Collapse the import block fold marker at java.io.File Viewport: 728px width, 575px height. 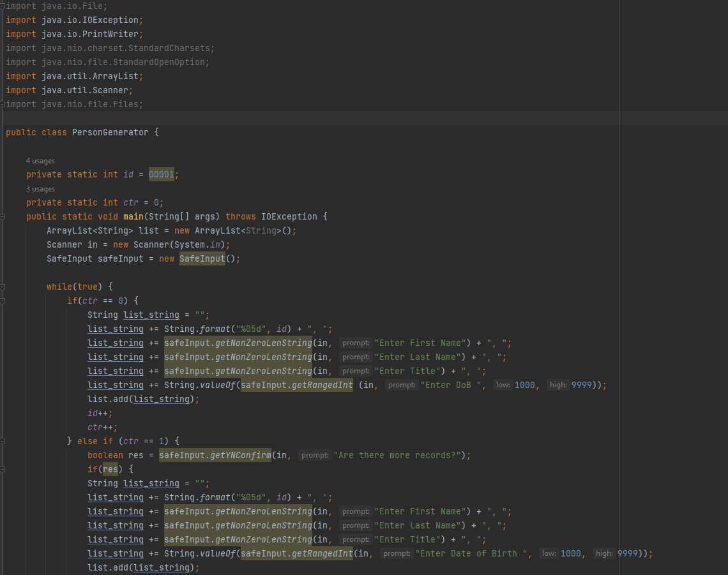(x=3, y=6)
